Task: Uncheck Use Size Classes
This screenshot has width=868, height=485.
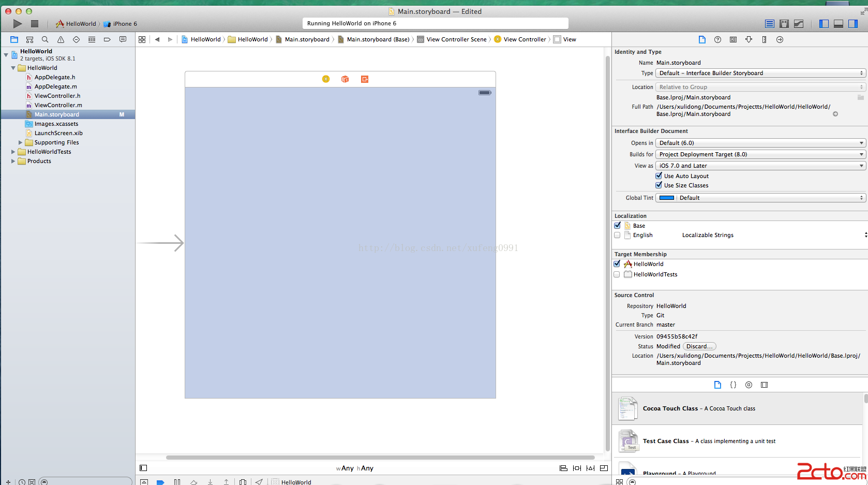Action: click(x=659, y=185)
